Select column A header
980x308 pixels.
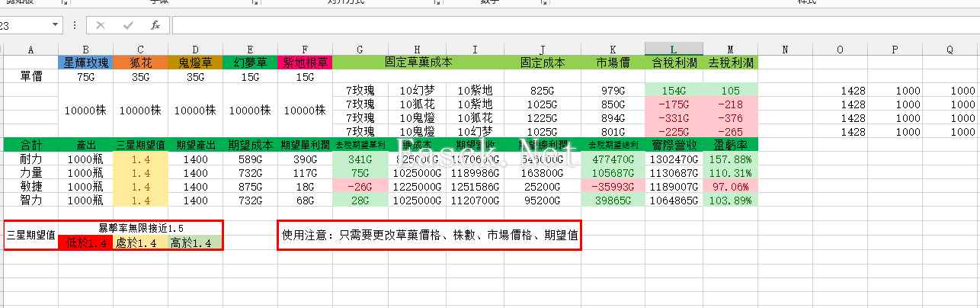[x=30, y=50]
